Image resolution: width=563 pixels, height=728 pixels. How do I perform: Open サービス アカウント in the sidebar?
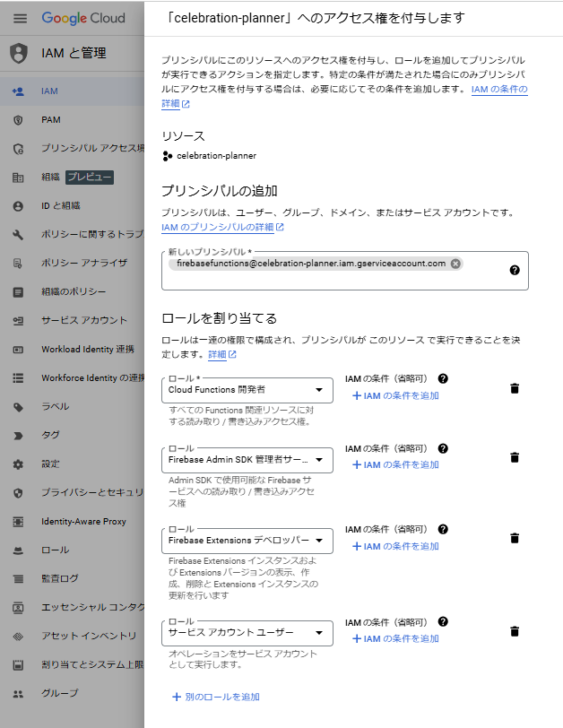pyautogui.click(x=72, y=321)
